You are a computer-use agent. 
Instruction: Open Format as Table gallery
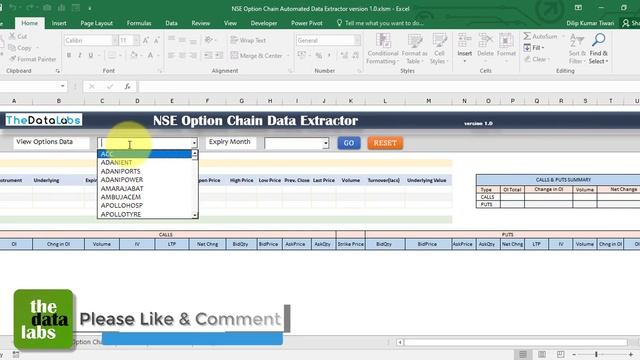414,49
